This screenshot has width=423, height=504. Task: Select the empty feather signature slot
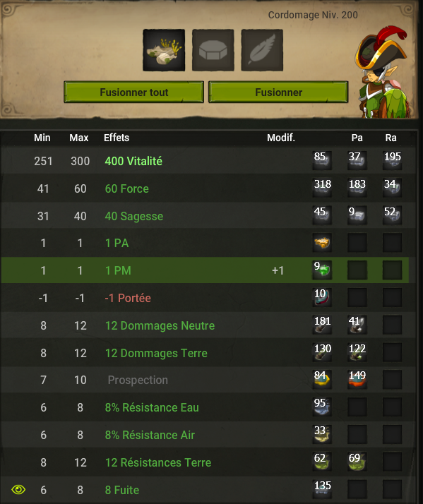pos(262,50)
